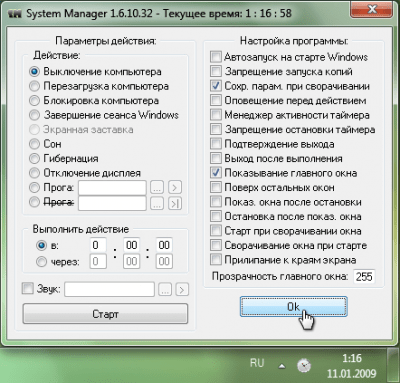Browse for the first Прога file
The image size is (400, 383).
pyautogui.click(x=157, y=188)
